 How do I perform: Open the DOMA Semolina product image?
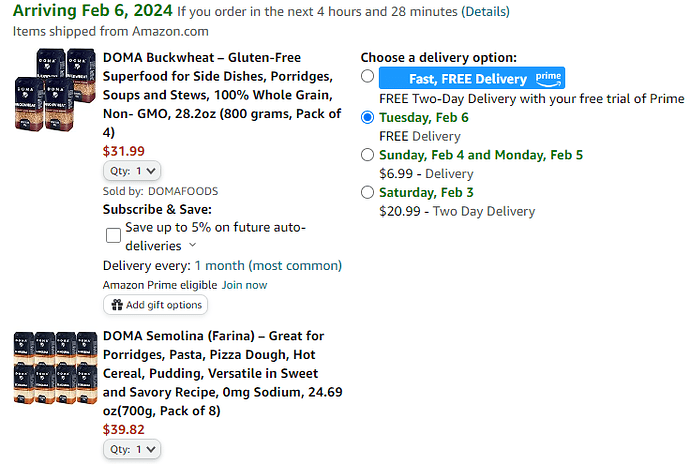55,368
